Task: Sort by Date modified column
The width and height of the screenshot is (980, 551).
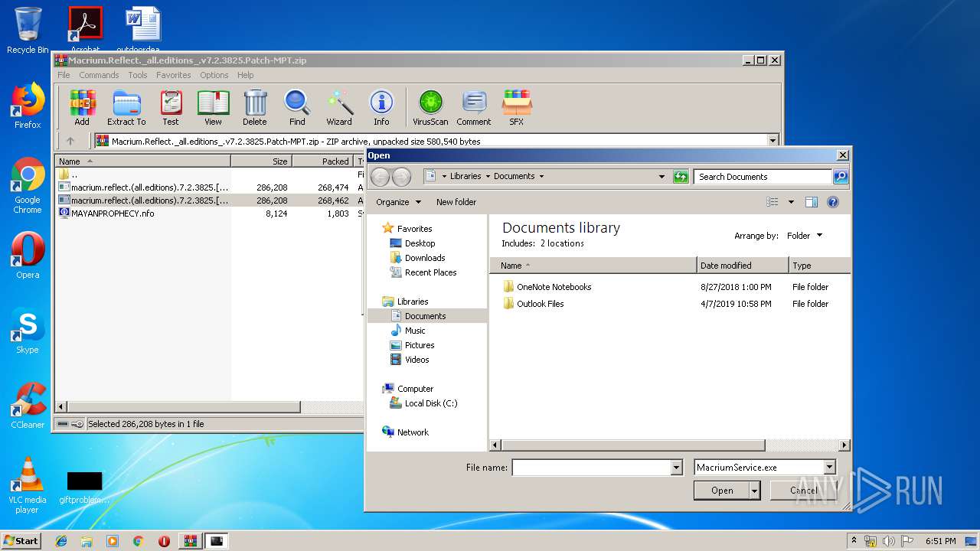Action: 743,266
